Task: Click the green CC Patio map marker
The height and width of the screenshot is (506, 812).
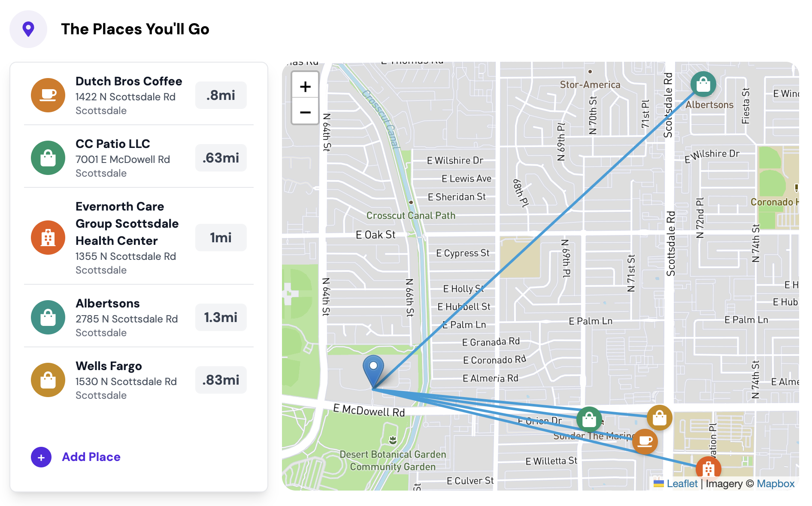Action: pos(589,419)
